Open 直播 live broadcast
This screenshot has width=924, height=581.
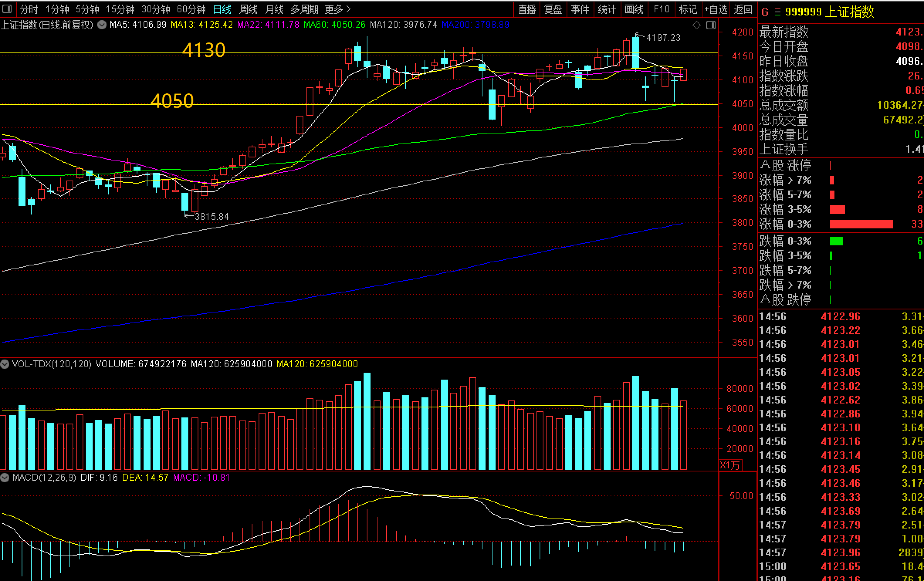pos(527,9)
